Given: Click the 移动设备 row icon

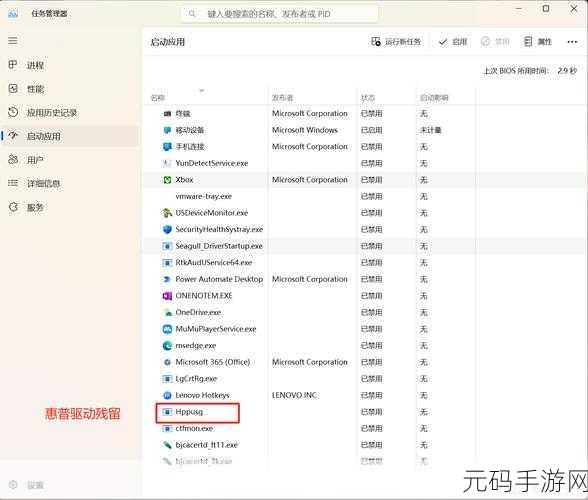Looking at the screenshot, I should pyautogui.click(x=167, y=130).
